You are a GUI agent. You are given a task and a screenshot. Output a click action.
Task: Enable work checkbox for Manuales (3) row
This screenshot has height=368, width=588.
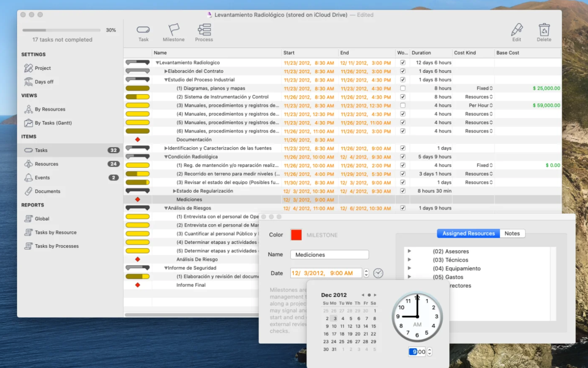tap(403, 105)
